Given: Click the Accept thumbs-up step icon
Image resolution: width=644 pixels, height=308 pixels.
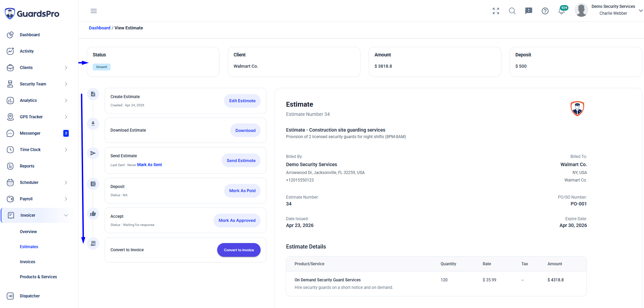Looking at the screenshot, I should [x=93, y=214].
